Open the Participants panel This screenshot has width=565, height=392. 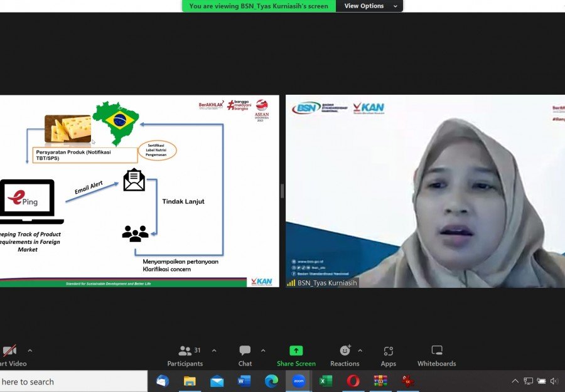tap(185, 356)
